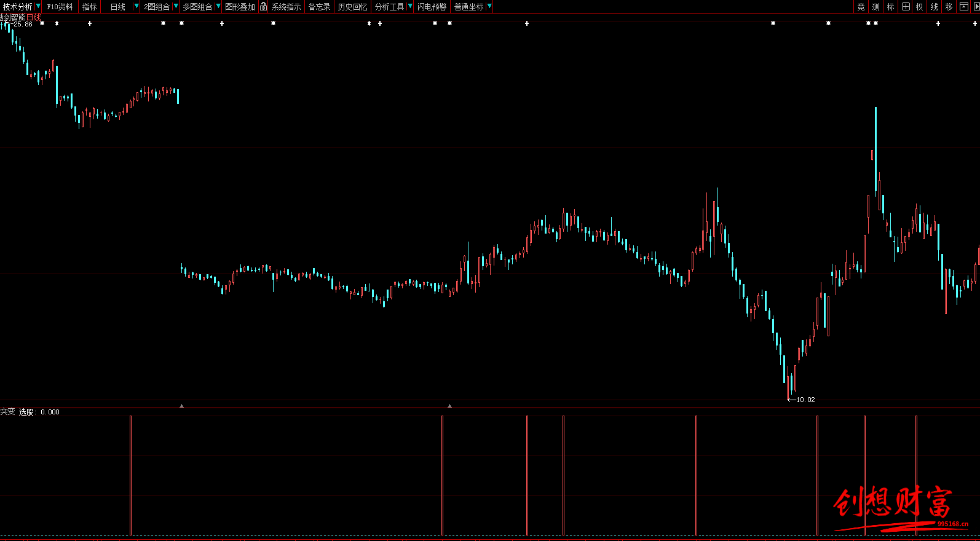Click the grid window-split icon
Viewport: 980px width, 541px height.
coord(906,7)
